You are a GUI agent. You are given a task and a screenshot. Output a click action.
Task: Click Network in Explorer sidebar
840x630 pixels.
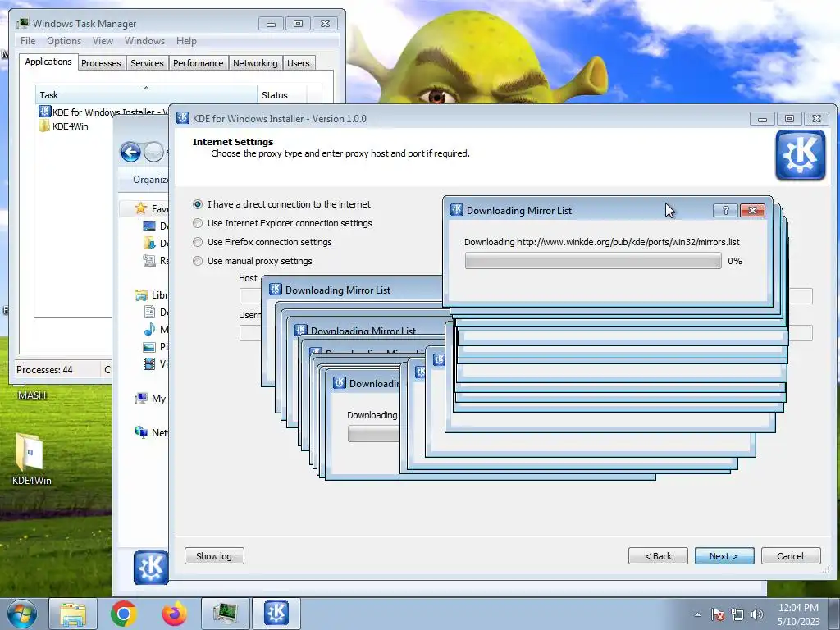(x=151, y=432)
